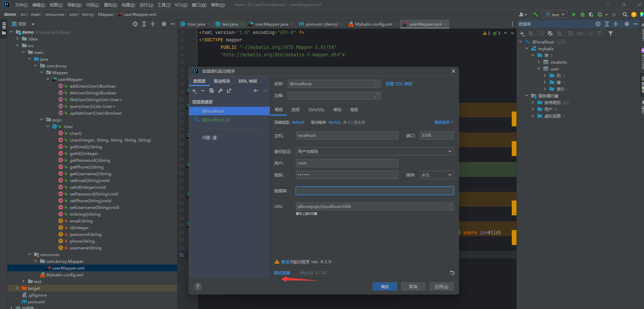Click the green Run button in the toolbar
644x309 pixels.
(574, 14)
